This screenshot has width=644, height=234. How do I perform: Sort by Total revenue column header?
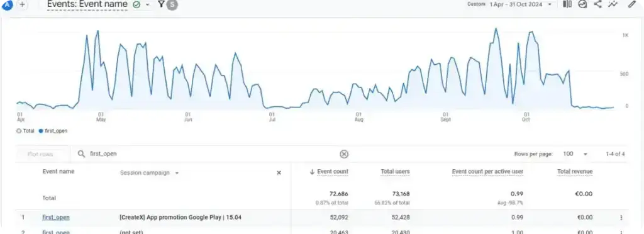coord(575,172)
